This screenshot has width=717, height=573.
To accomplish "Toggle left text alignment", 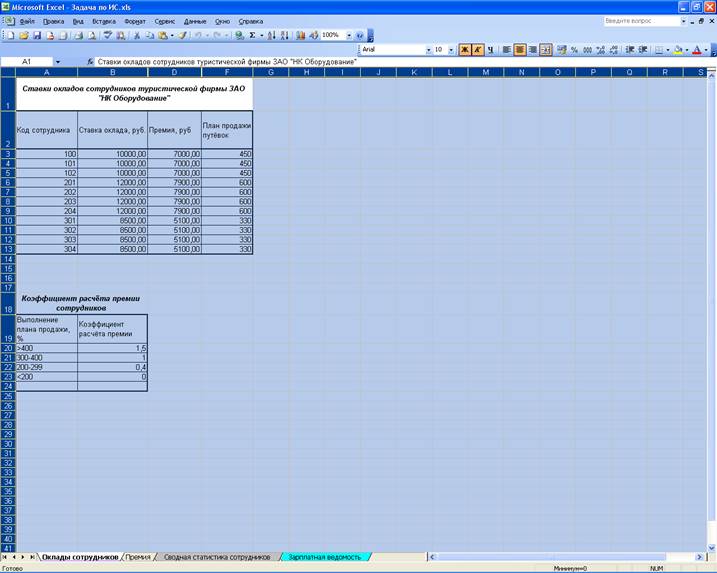I will [506, 49].
